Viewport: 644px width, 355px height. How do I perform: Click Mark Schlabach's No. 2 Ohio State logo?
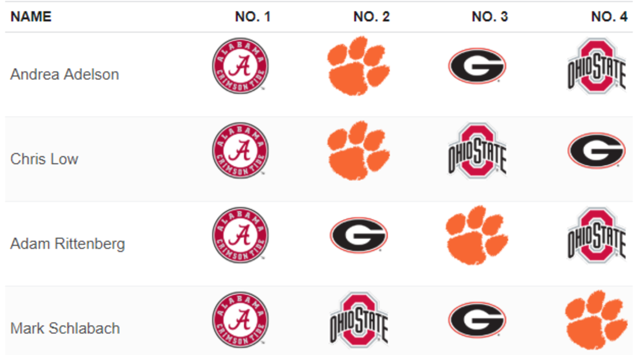click(x=358, y=320)
